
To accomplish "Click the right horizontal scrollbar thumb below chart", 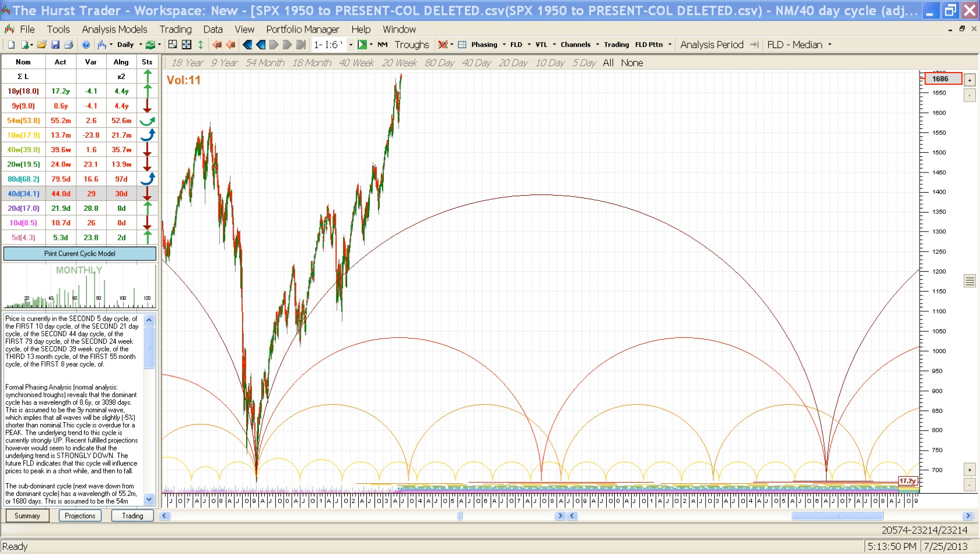I will [837, 516].
